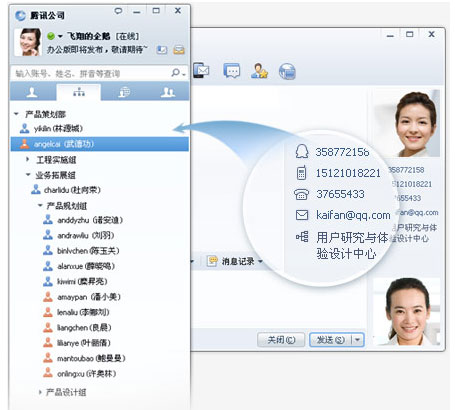Collapse the 产品策划部 department

click(16, 114)
